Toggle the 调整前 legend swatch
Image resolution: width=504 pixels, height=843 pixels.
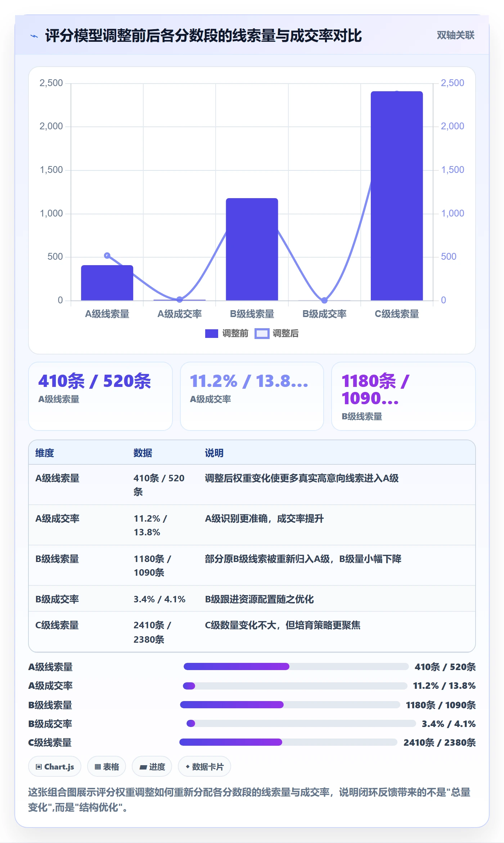pyautogui.click(x=212, y=334)
